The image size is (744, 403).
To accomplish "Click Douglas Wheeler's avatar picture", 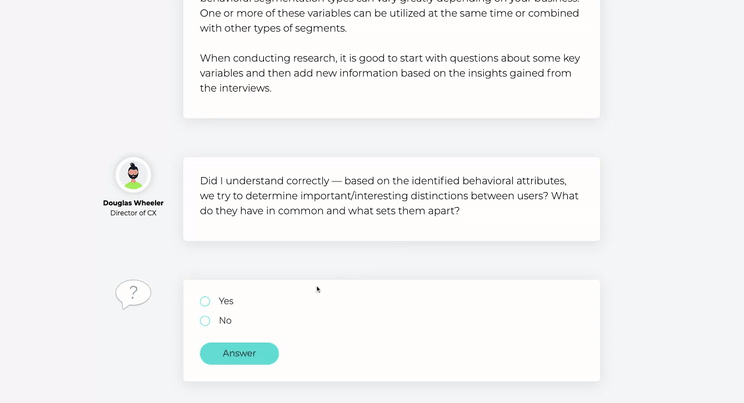I will 133,175.
